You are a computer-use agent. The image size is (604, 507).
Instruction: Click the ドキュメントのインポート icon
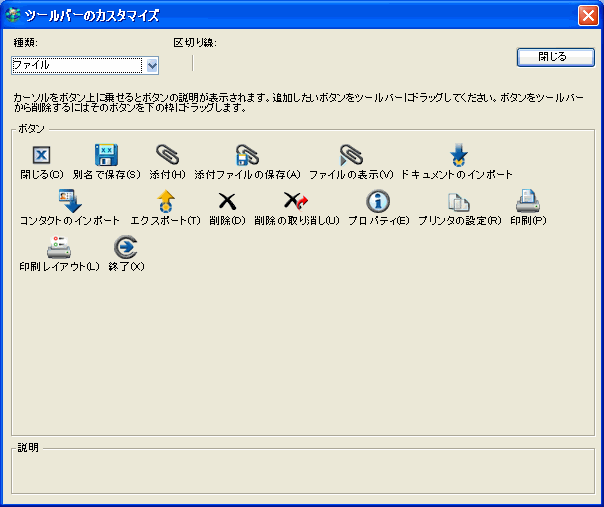click(x=458, y=154)
